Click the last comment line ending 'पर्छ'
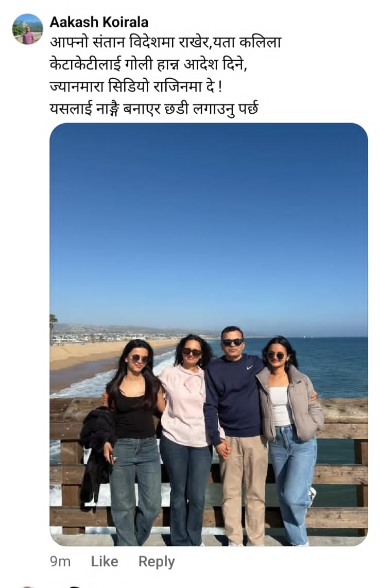Viewport: 380px width, 588px height. tap(154, 109)
